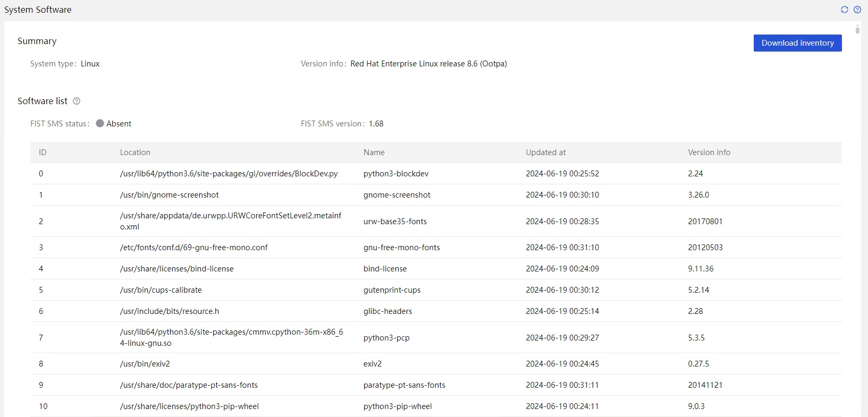Select gutenprint-cups name
This screenshot has height=417, width=868.
[392, 290]
